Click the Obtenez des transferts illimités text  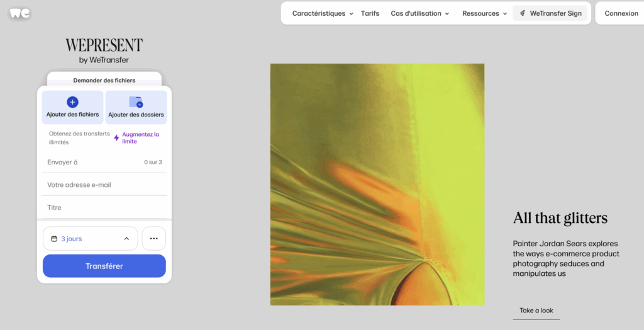pyautogui.click(x=79, y=138)
